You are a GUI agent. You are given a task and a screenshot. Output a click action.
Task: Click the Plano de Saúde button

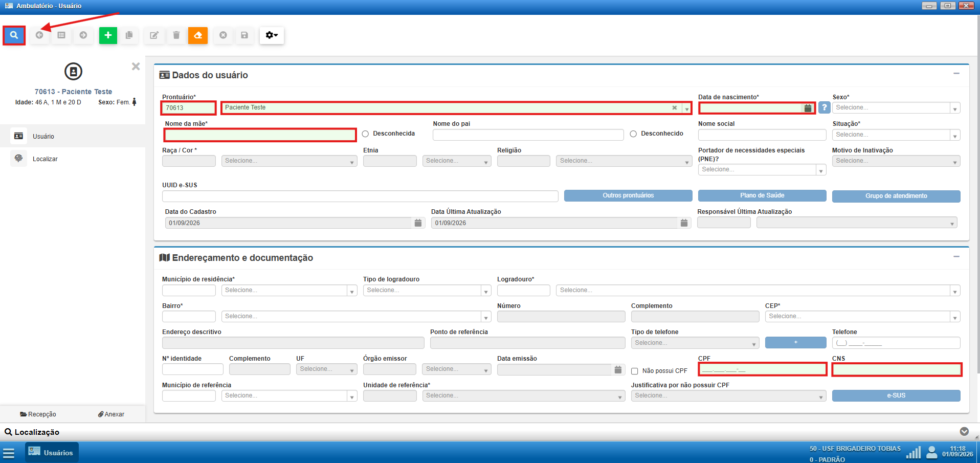pyautogui.click(x=762, y=196)
